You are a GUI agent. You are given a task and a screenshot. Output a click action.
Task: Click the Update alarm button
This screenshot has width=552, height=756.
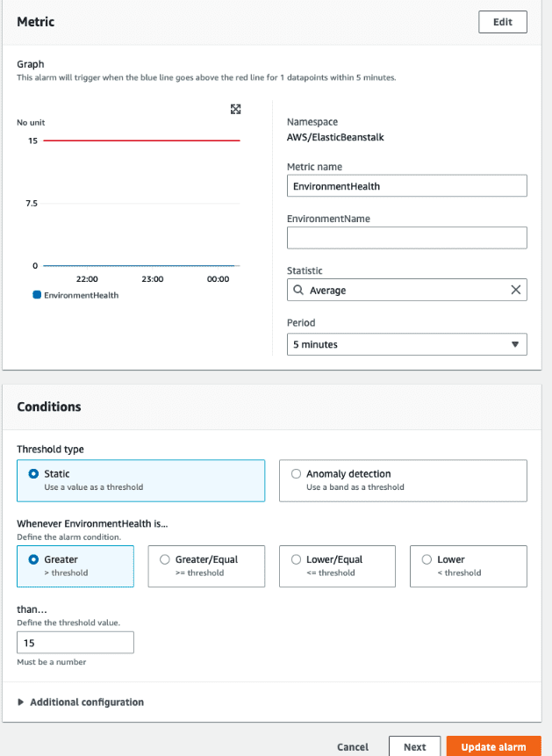[x=494, y=746]
